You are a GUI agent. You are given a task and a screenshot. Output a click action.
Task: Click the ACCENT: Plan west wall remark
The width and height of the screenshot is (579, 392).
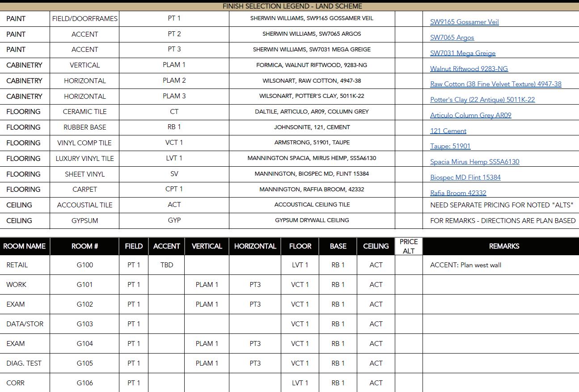[465, 265]
